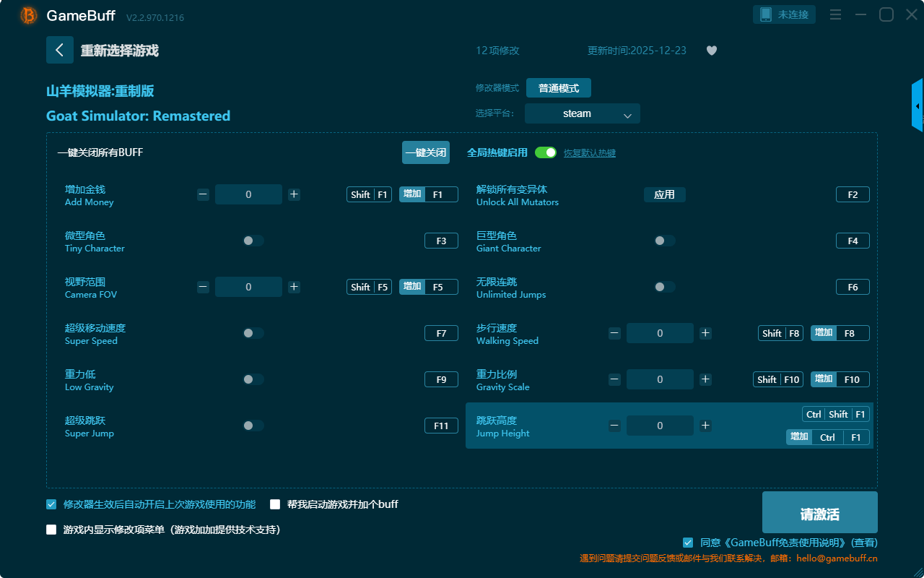
Task: Expand the blue side panel arrow
Action: (x=918, y=106)
